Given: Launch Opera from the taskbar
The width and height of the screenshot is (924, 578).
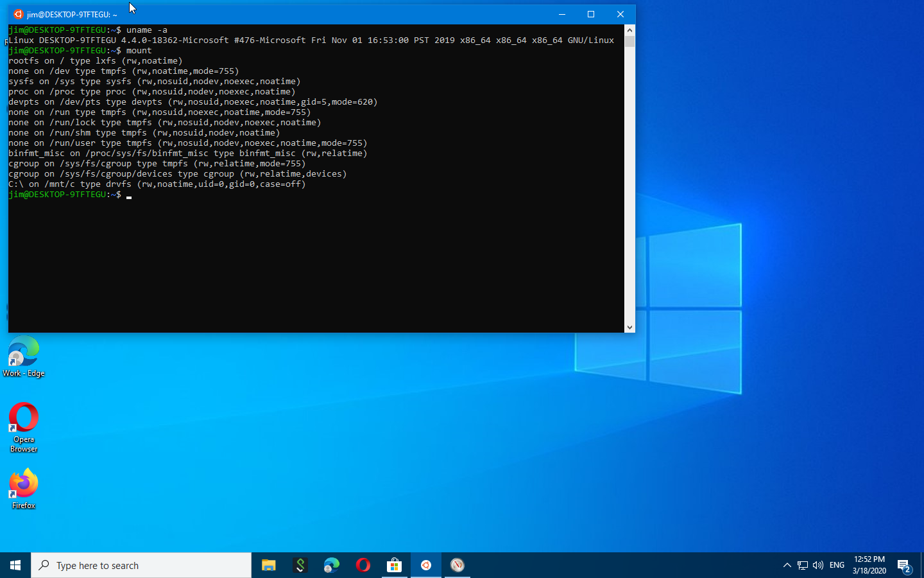Looking at the screenshot, I should 363,565.
